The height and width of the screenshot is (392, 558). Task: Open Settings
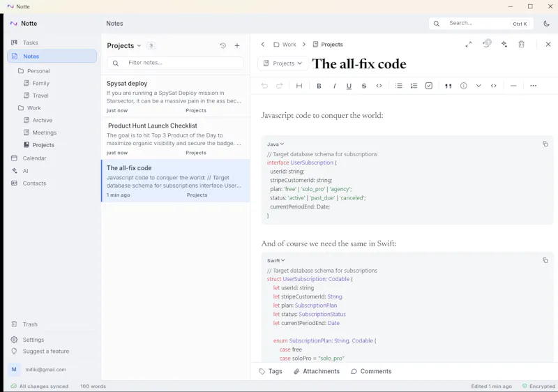52,340
